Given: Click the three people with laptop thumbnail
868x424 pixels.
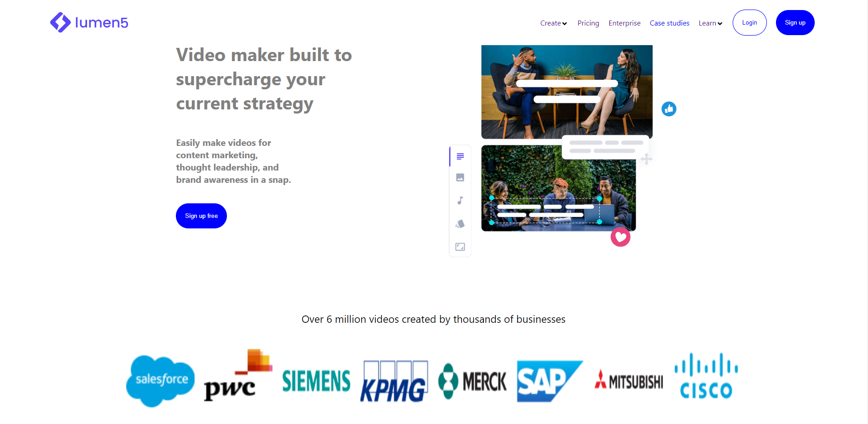Looking at the screenshot, I should click(559, 188).
